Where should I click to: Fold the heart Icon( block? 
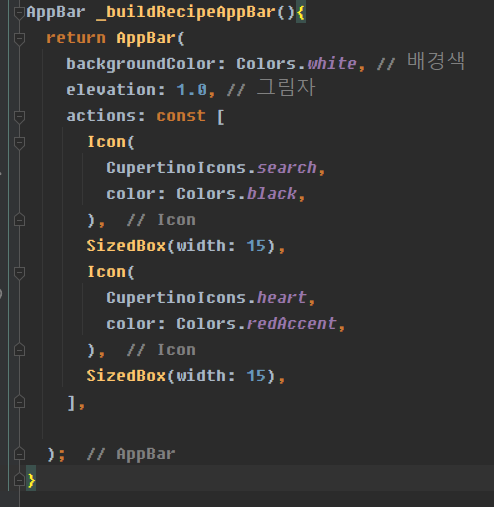coord(19,273)
